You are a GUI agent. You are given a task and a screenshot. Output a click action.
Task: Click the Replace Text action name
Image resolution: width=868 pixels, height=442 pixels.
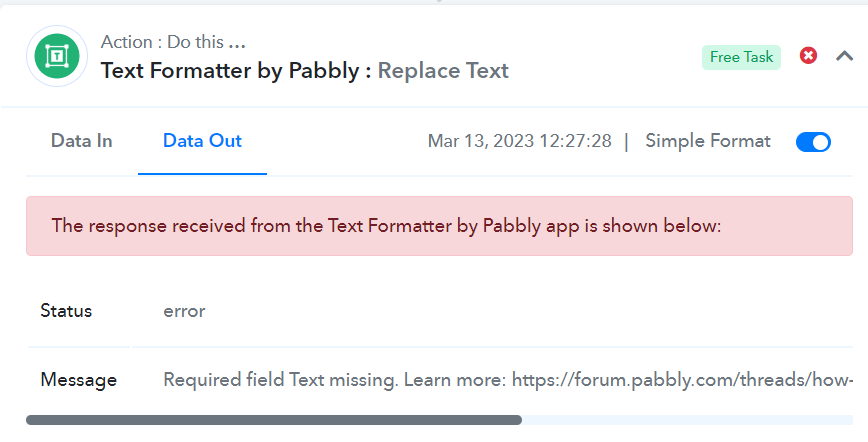point(443,70)
